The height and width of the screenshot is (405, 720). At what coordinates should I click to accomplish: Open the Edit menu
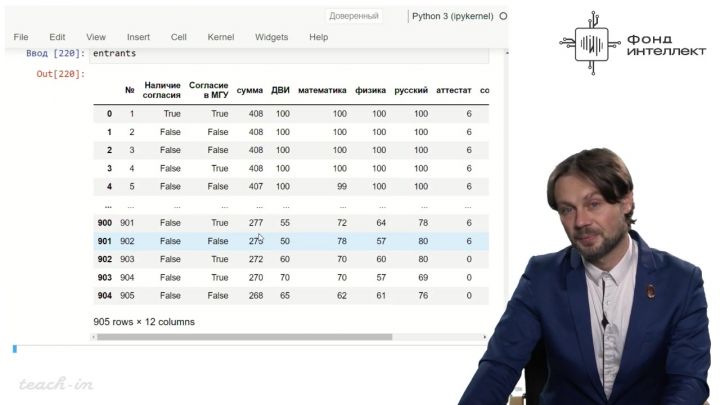click(57, 37)
